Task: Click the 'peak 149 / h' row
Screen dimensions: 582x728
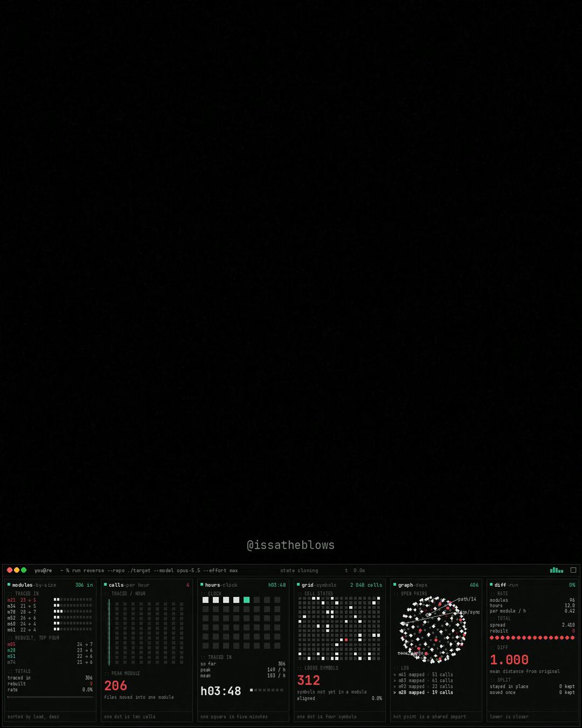Action: tap(243, 670)
